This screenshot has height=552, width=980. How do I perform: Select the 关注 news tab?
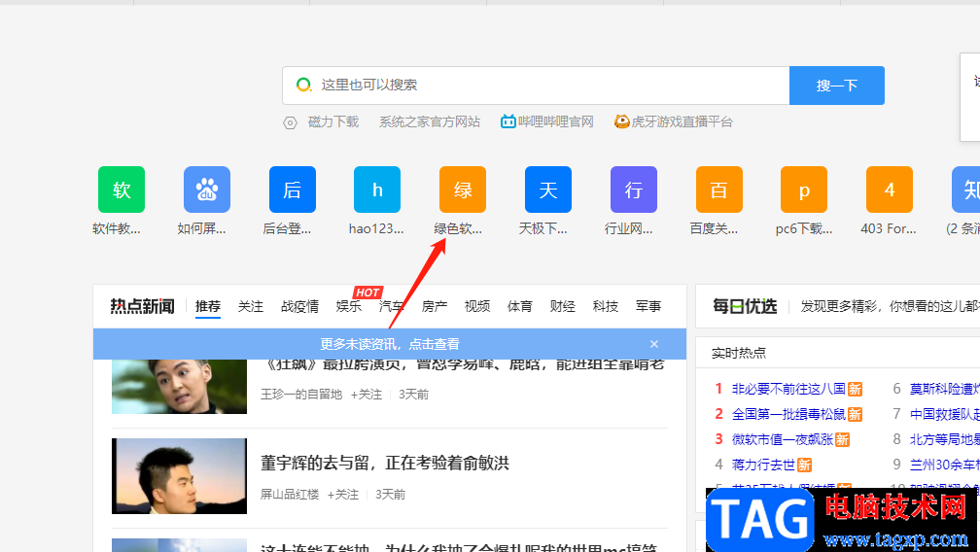[x=251, y=306]
